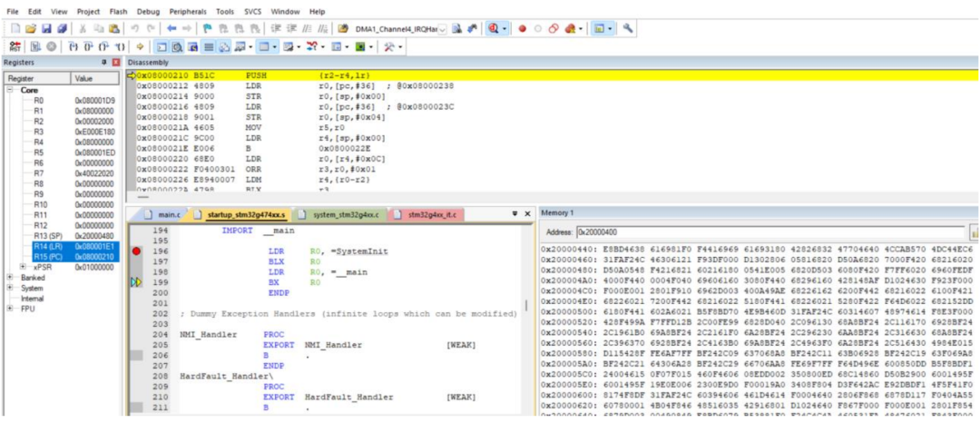Viewport: 980px width, 423px height.
Task: Expand the FPU register group
Action: tap(11, 309)
